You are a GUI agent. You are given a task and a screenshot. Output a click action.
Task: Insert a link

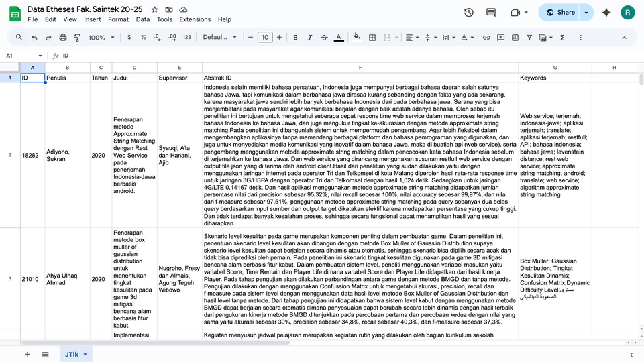486,38
